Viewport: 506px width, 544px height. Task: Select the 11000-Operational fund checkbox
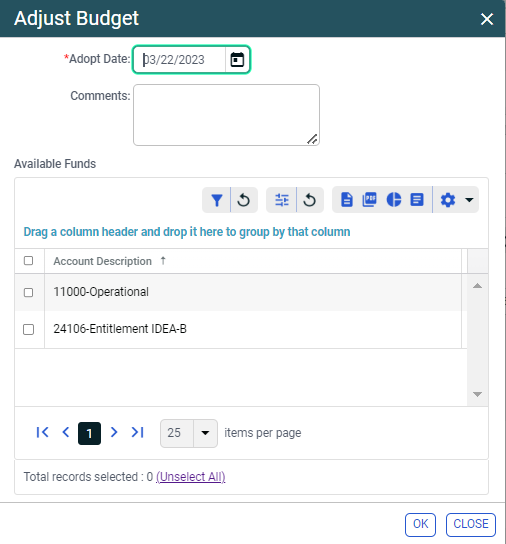pyautogui.click(x=28, y=292)
